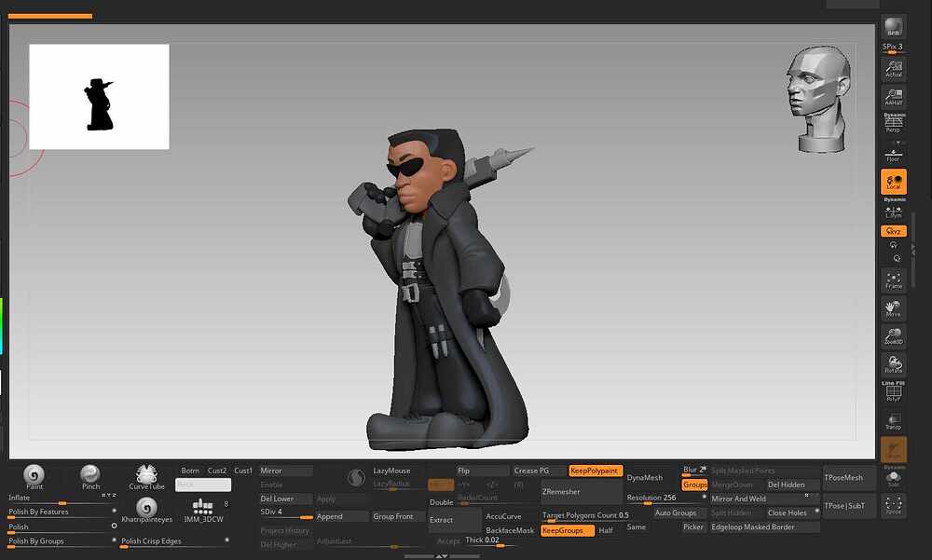The width and height of the screenshot is (932, 560).
Task: Click the ZRemesher button
Action: coord(582,492)
